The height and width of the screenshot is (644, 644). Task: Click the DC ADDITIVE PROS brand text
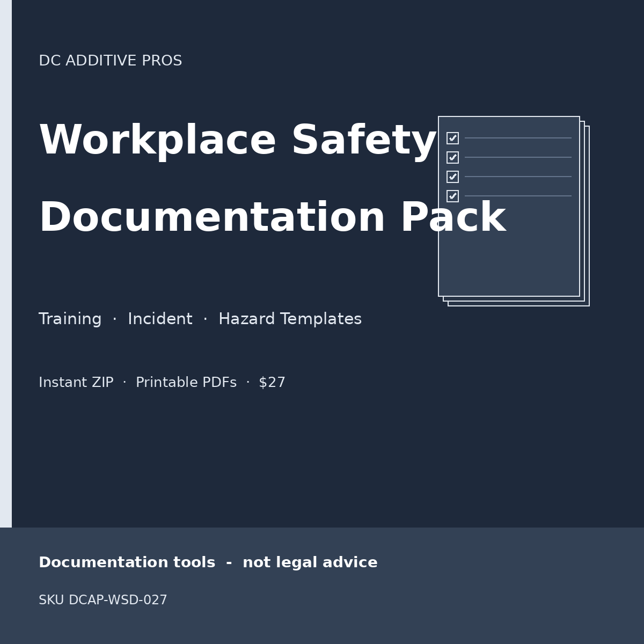[111, 61]
